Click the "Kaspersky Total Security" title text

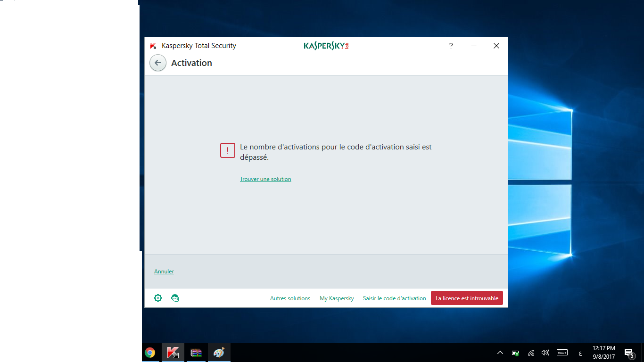coord(199,46)
